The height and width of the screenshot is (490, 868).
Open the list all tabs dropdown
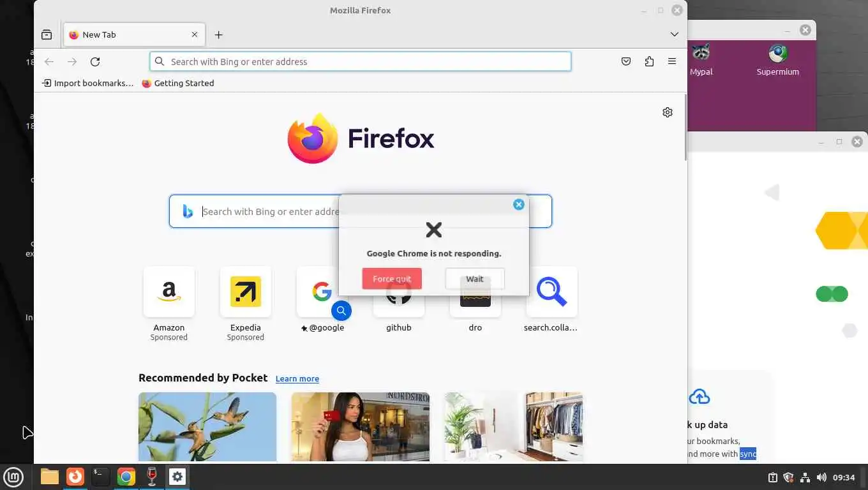pyautogui.click(x=675, y=34)
